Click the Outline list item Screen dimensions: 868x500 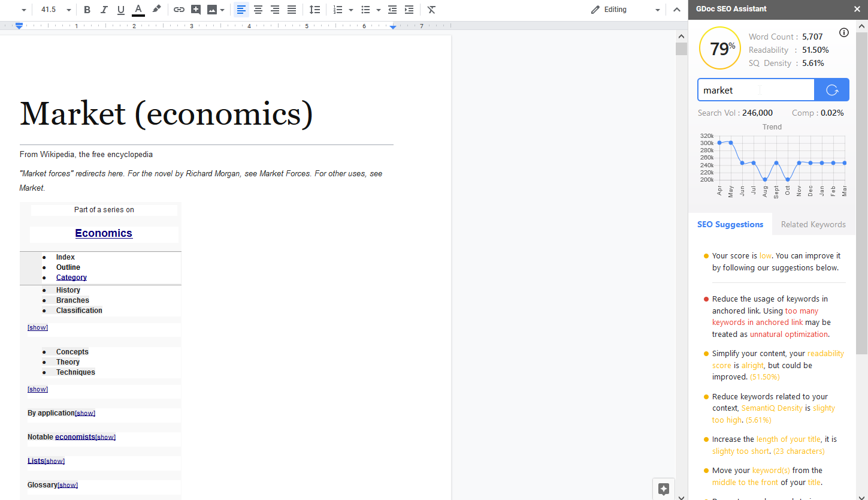pos(68,267)
